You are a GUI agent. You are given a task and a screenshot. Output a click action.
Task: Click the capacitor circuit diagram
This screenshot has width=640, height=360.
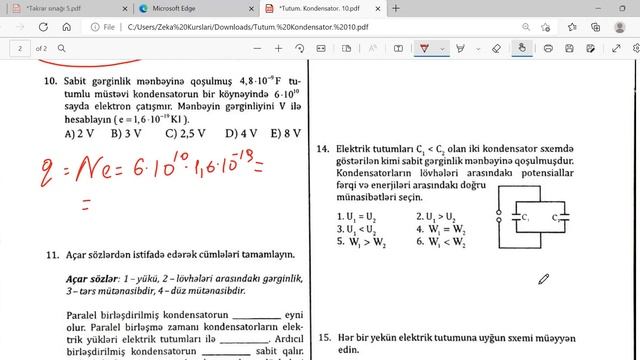pos(533,217)
